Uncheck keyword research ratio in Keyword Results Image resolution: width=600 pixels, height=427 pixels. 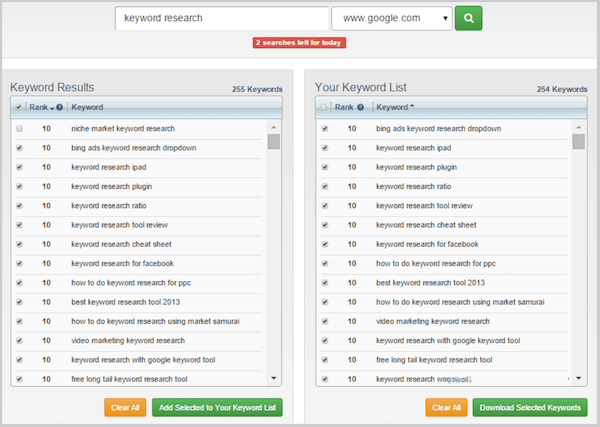click(x=20, y=206)
